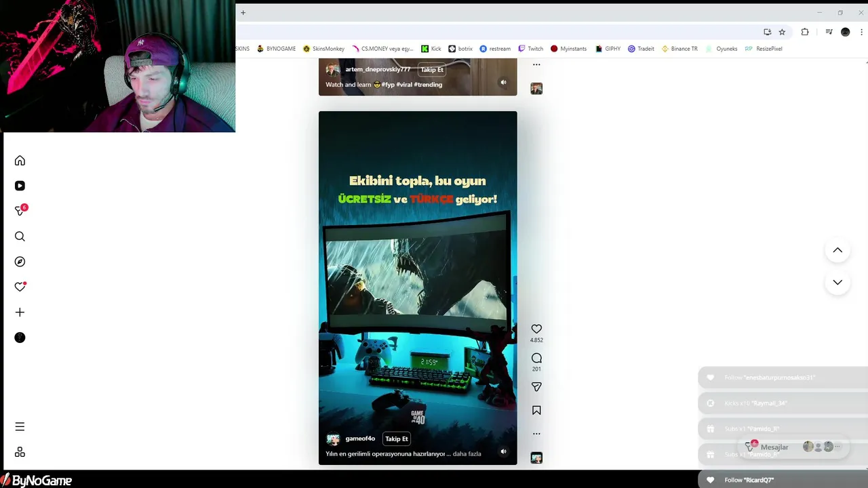
Task: Follow gameof4o with Takip Et
Action: click(397, 439)
